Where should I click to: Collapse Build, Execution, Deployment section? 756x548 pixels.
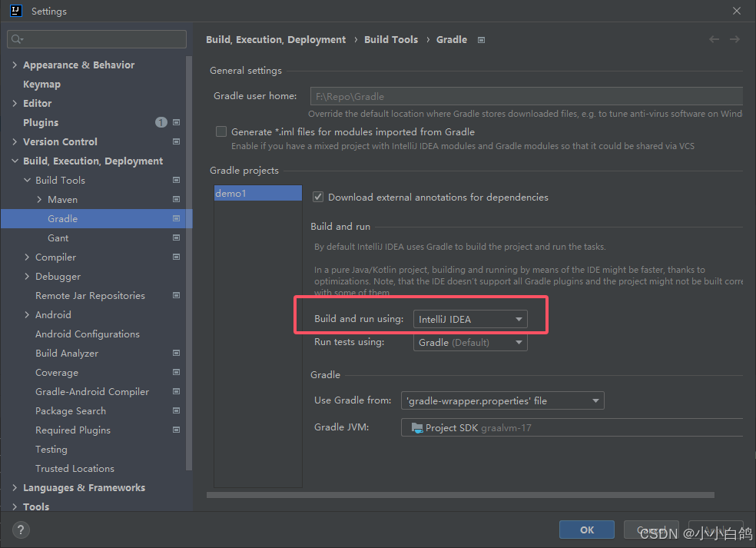pyautogui.click(x=15, y=161)
